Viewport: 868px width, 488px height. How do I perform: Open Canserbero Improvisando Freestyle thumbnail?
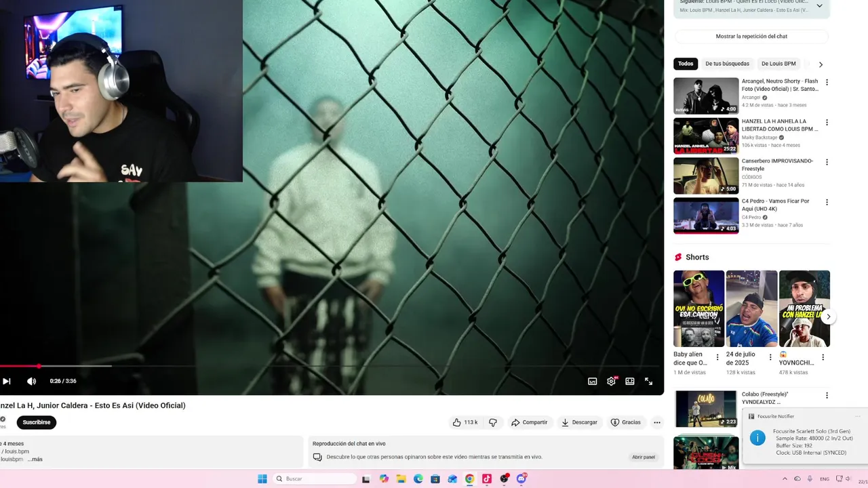tap(706, 176)
